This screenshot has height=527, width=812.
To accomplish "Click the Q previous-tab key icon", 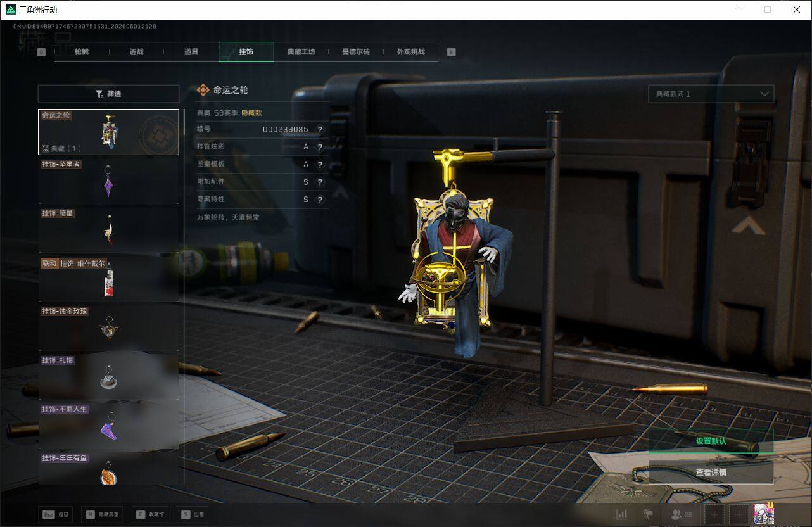I will 41,52.
